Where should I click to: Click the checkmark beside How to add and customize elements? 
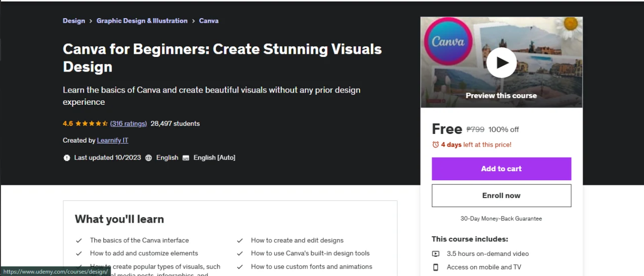[79, 254]
